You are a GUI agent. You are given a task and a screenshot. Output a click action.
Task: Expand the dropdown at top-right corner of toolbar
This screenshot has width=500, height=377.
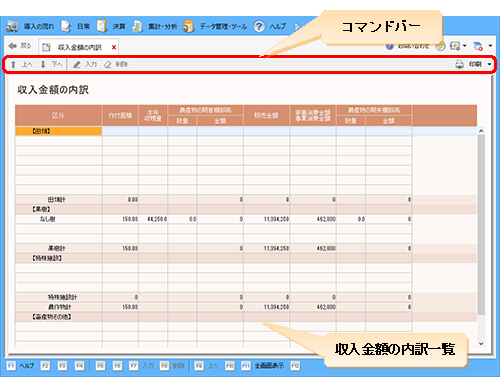click(490, 45)
